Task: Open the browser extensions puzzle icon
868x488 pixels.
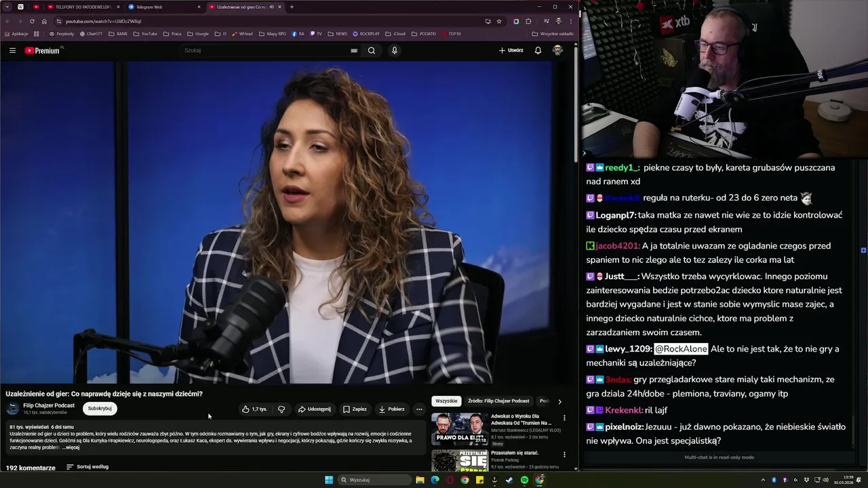Action: (528, 21)
